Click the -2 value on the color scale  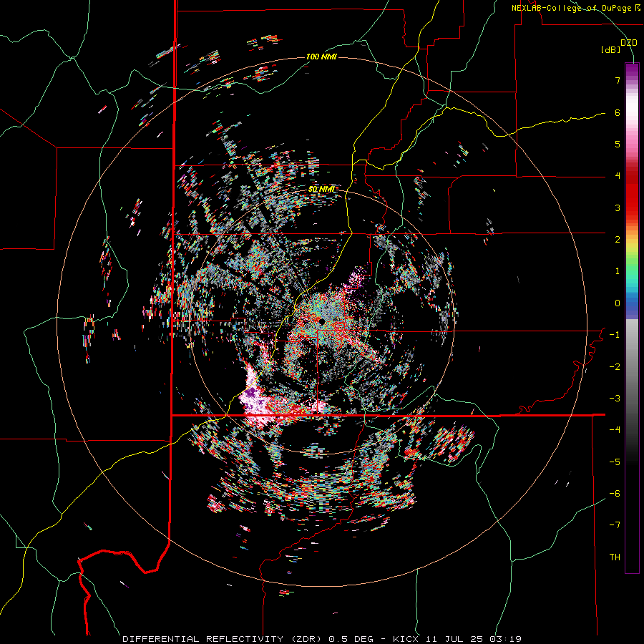coord(615,367)
